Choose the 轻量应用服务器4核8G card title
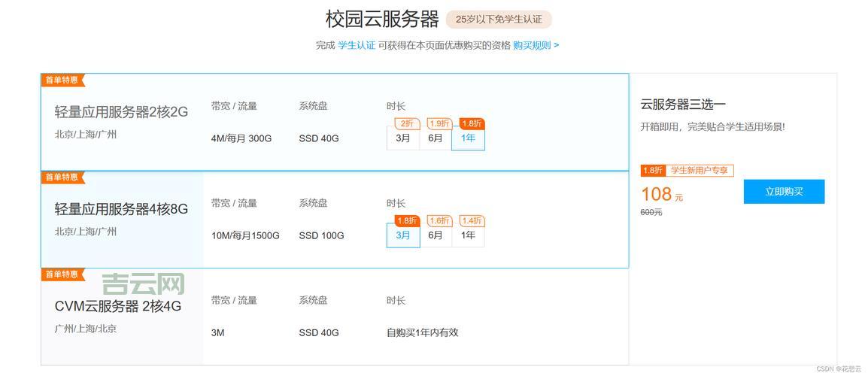 (x=121, y=209)
